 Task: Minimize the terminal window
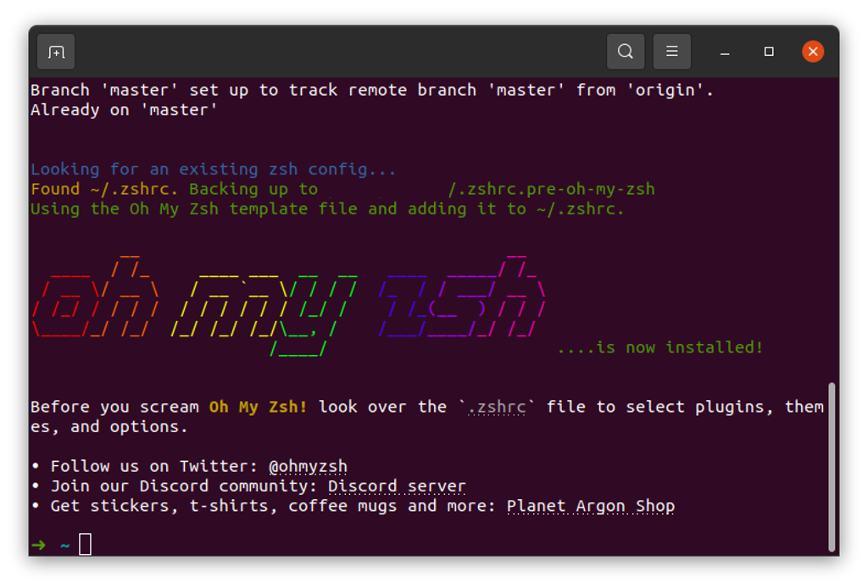(x=725, y=52)
